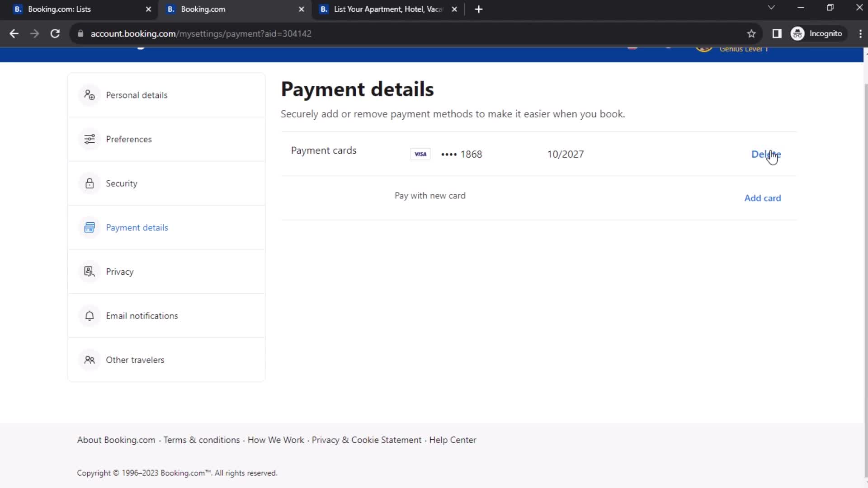Close the List Your Apartment tab
868x488 pixels.
(x=454, y=9)
